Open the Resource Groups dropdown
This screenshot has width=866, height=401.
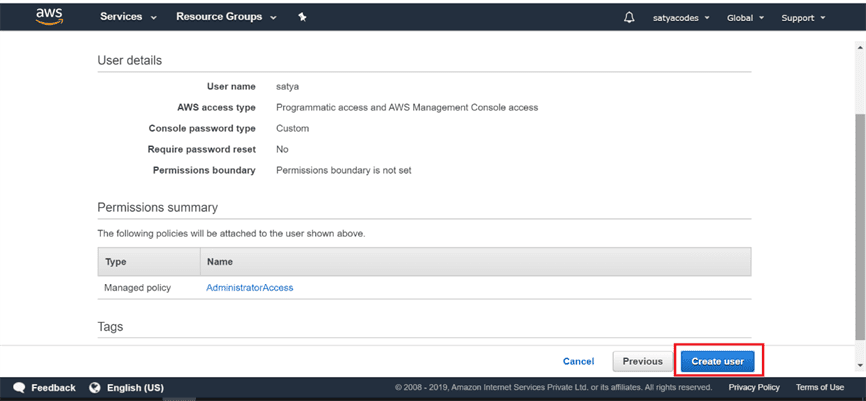[x=226, y=17]
